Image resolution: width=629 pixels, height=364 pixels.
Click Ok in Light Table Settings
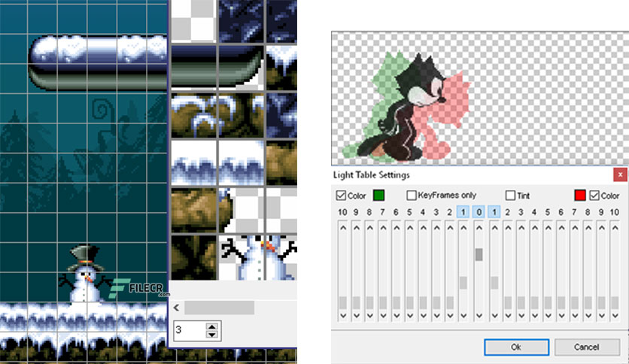tap(517, 347)
